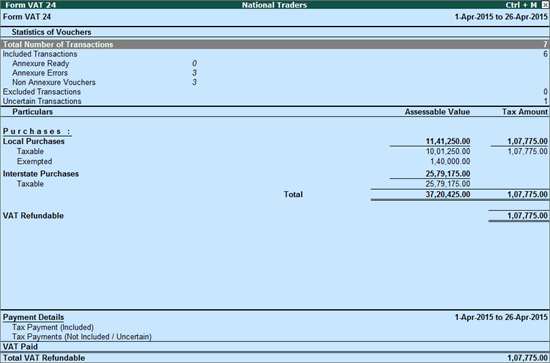Open the Tax Payment (Included) line
550x363 pixels.
point(53,327)
